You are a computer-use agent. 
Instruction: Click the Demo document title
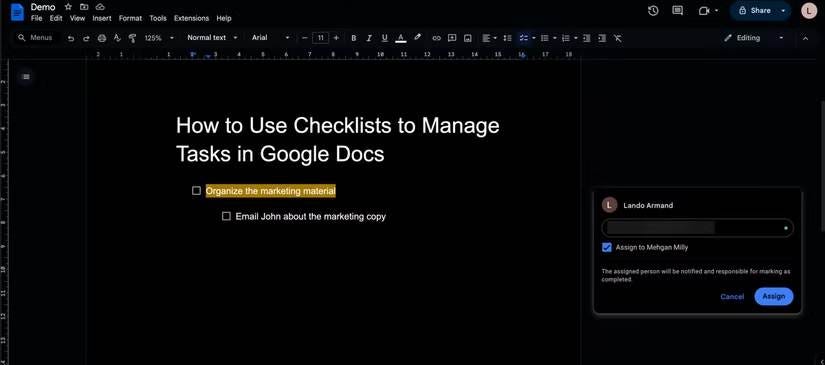coord(43,7)
